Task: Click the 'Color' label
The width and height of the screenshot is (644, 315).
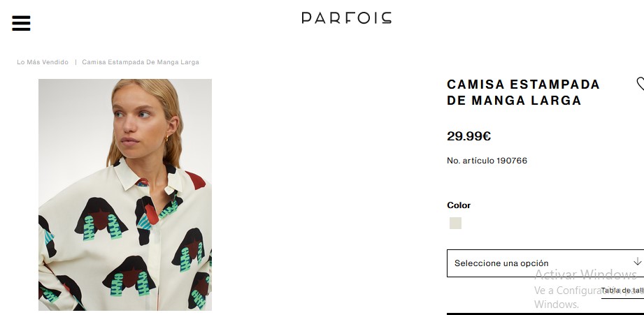Action: click(x=459, y=205)
